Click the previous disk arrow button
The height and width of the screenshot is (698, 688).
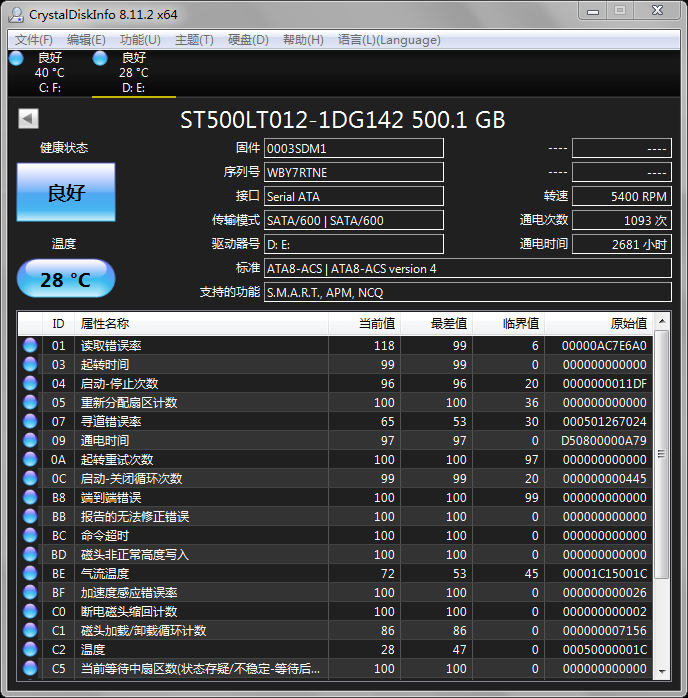pos(28,118)
